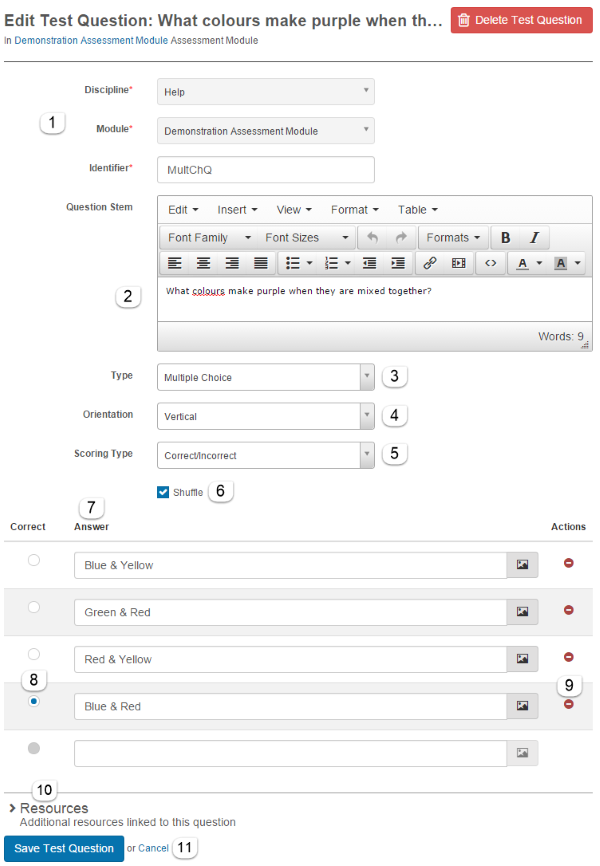The image size is (600, 866).
Task: Click the insert media icon
Action: pyautogui.click(x=459, y=263)
